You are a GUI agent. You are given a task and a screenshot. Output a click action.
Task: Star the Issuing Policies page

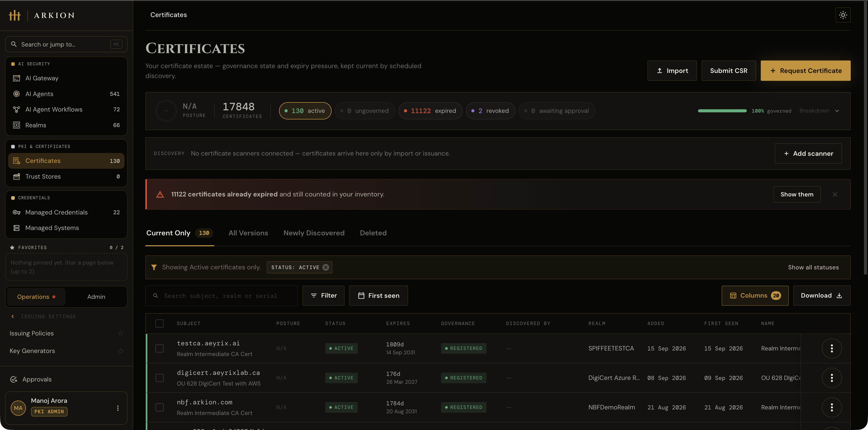coord(121,333)
